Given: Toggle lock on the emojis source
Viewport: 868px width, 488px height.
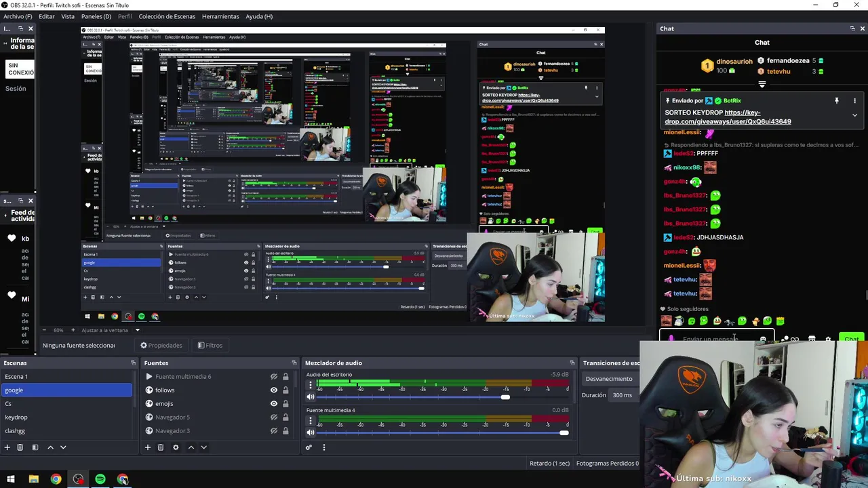Looking at the screenshot, I should 285,404.
